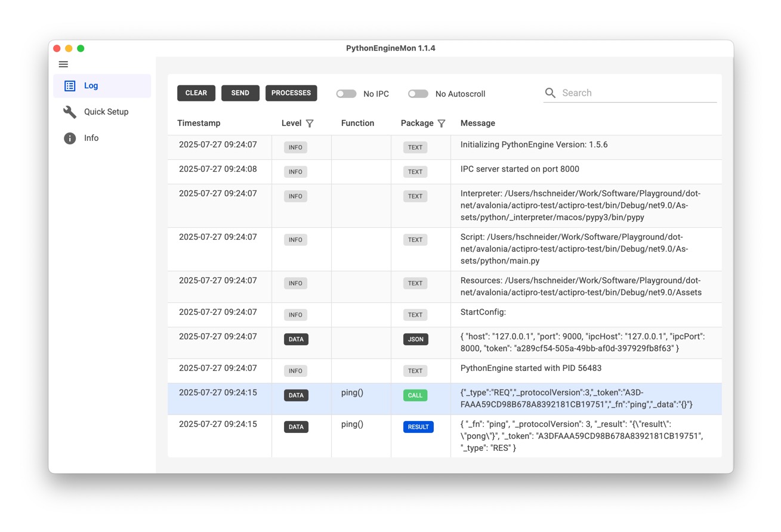Open the hamburger menu icon
This screenshot has height=532, width=781.
63,64
